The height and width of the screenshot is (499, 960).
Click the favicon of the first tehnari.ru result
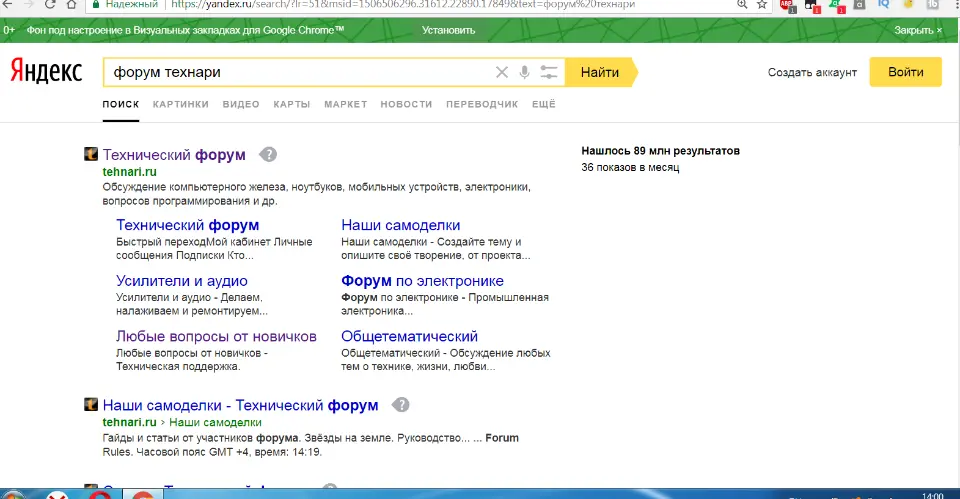point(91,154)
